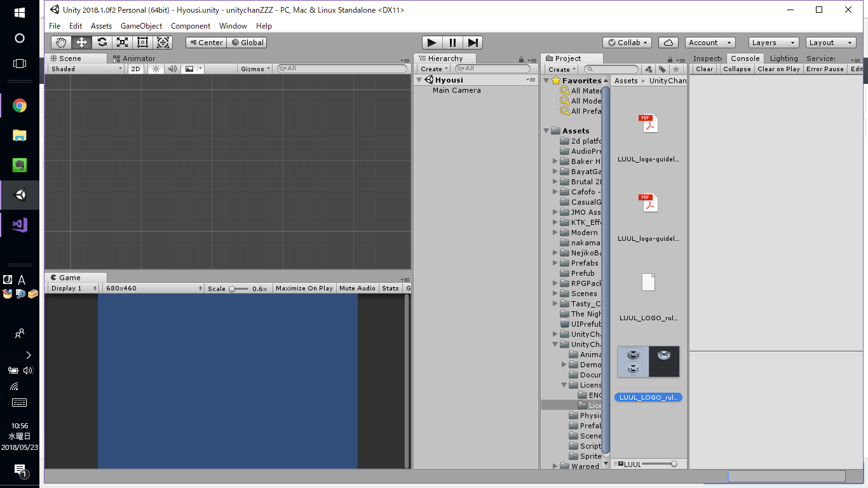Select the Move tool
The image size is (868, 488).
[x=81, y=42]
